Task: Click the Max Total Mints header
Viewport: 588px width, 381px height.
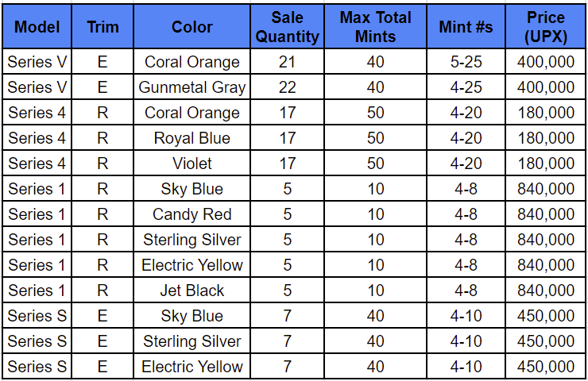Action: coord(375,27)
